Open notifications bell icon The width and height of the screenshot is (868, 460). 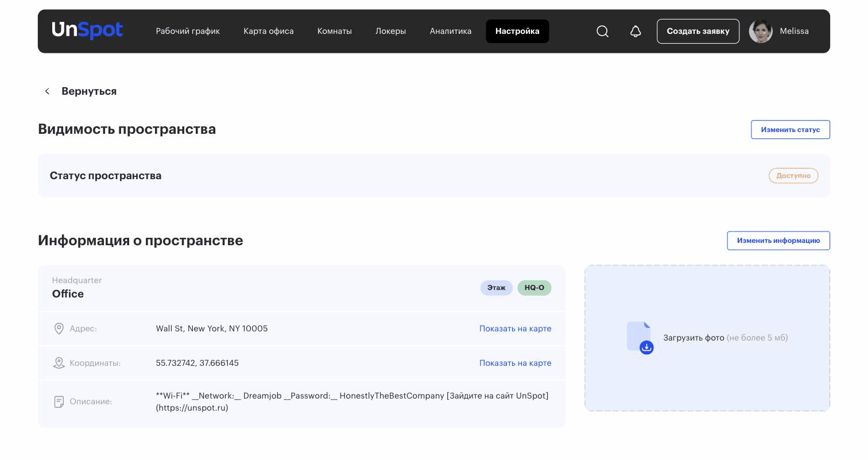coord(635,31)
